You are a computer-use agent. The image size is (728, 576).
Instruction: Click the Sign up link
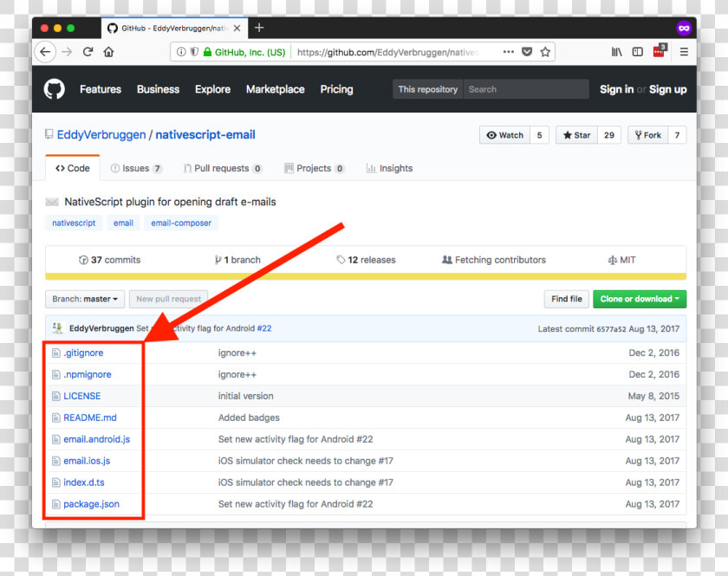(667, 89)
